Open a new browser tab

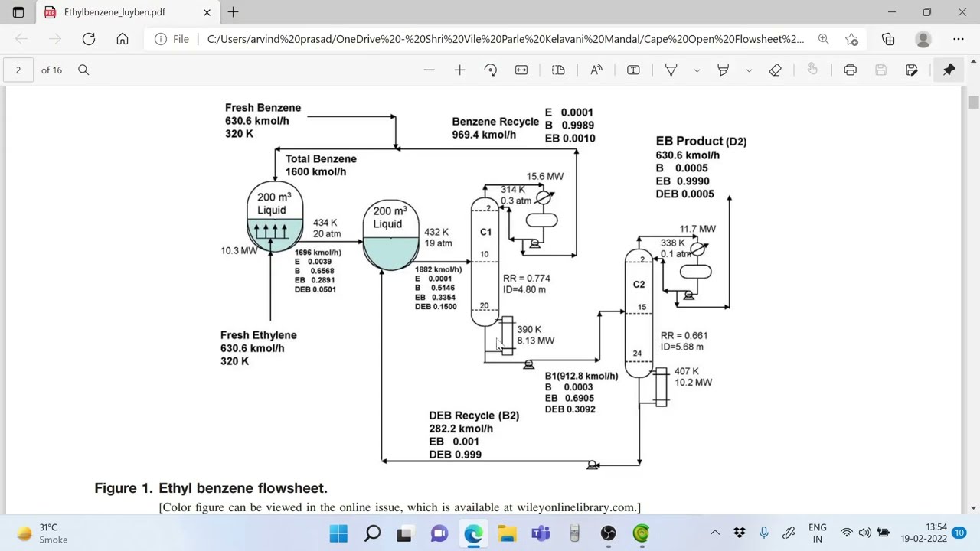pyautogui.click(x=233, y=12)
